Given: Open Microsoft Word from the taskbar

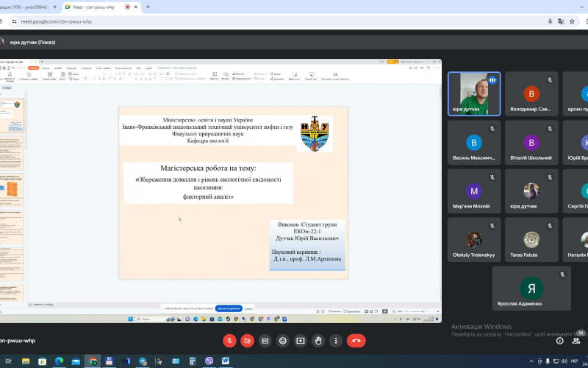Looking at the screenshot, I should (x=226, y=361).
